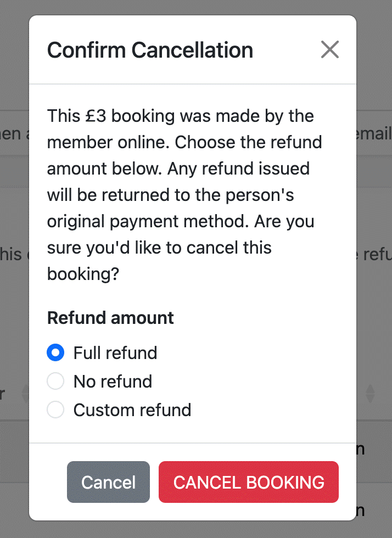Click the 'Confirm Cancellation' dialog title
This screenshot has height=538, width=392.
point(150,50)
